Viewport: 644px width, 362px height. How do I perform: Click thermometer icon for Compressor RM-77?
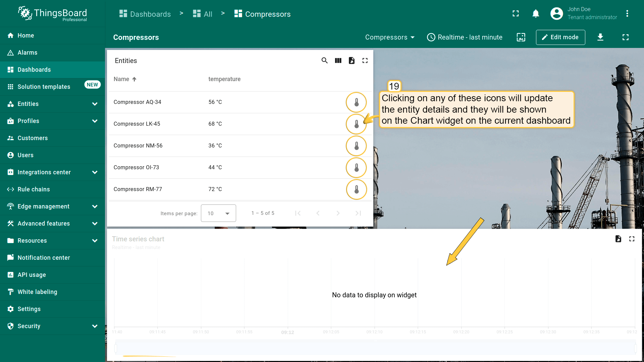(x=356, y=189)
